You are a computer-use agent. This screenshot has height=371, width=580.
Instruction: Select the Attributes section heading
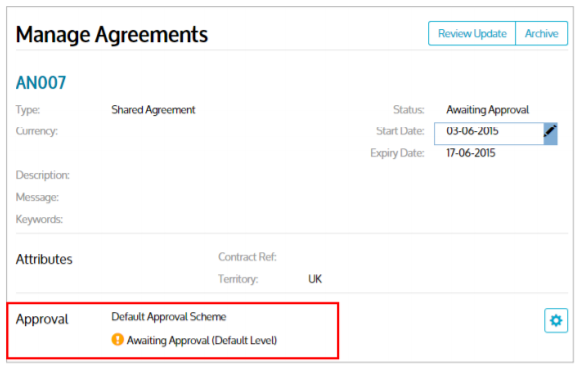click(x=44, y=259)
